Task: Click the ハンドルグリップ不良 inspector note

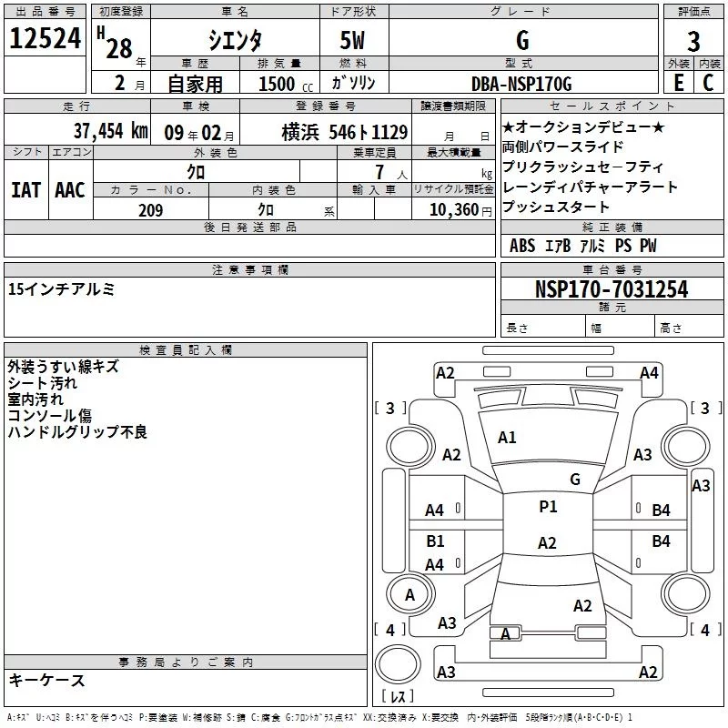Action: click(x=77, y=432)
